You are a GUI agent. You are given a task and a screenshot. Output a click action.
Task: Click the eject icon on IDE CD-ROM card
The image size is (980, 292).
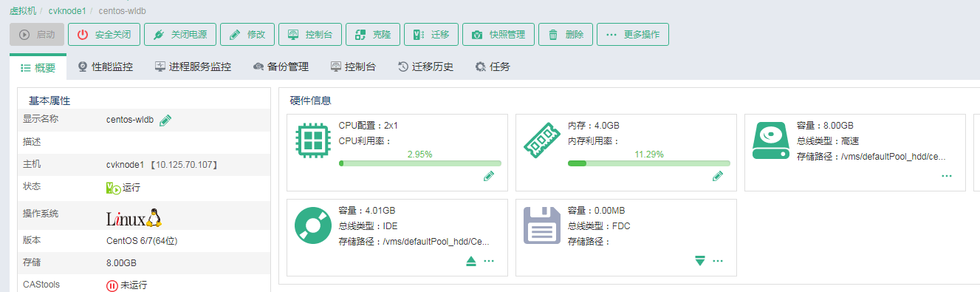pyautogui.click(x=471, y=261)
